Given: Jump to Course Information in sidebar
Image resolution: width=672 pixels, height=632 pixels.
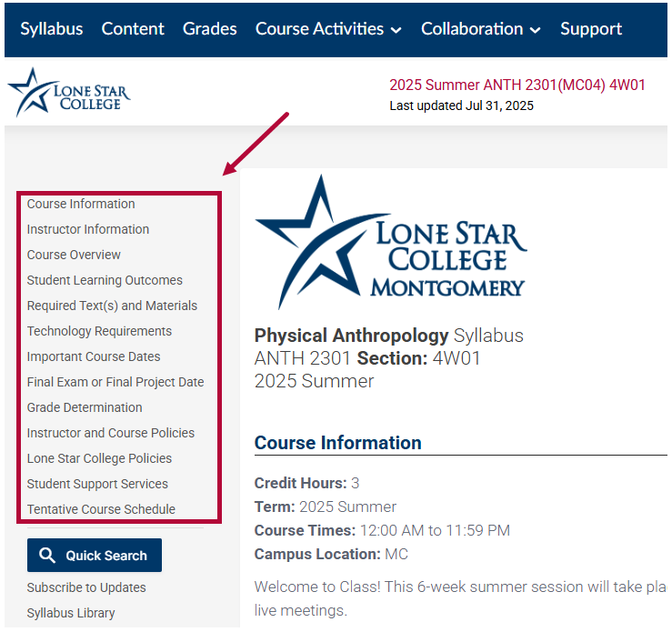Looking at the screenshot, I should pyautogui.click(x=81, y=204).
